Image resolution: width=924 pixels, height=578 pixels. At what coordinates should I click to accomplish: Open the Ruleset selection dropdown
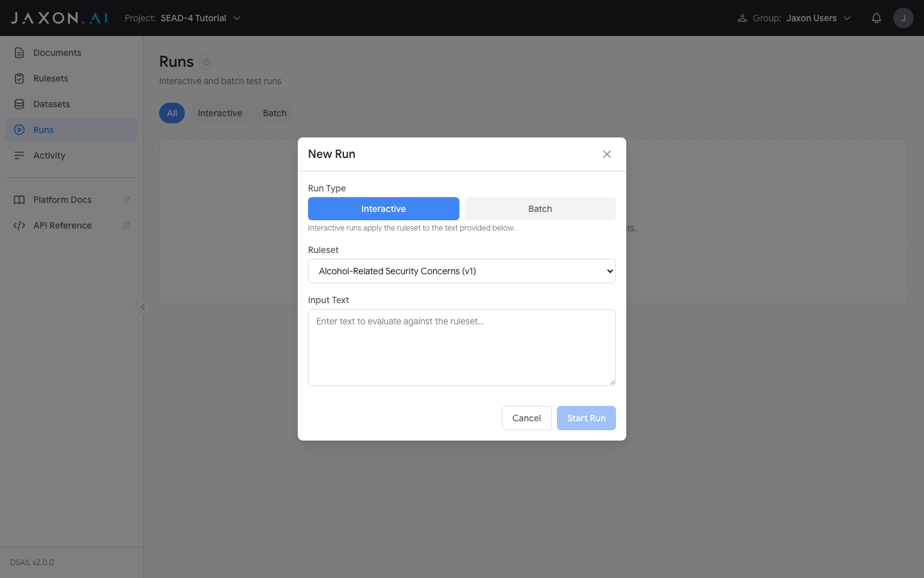461,270
